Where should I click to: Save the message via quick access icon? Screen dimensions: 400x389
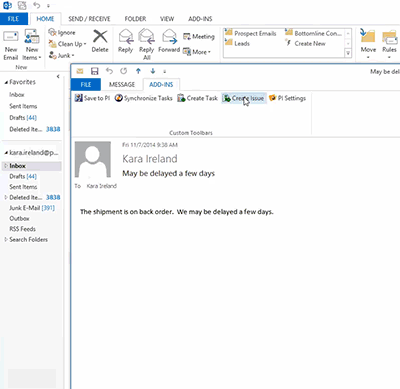click(x=95, y=71)
